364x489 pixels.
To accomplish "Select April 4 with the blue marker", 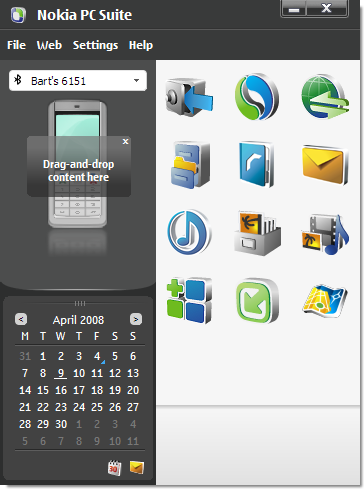I will click(97, 356).
